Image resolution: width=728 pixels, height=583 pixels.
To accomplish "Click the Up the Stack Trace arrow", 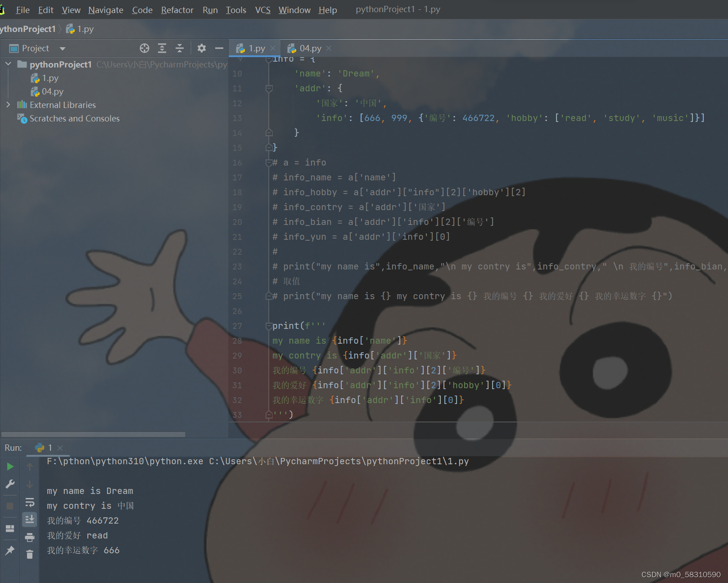I will point(30,466).
